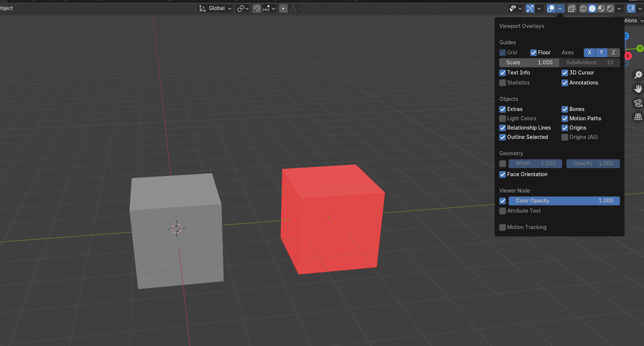Click the pan hand viewport icon
Screen dimensions: 644x346
point(638,89)
